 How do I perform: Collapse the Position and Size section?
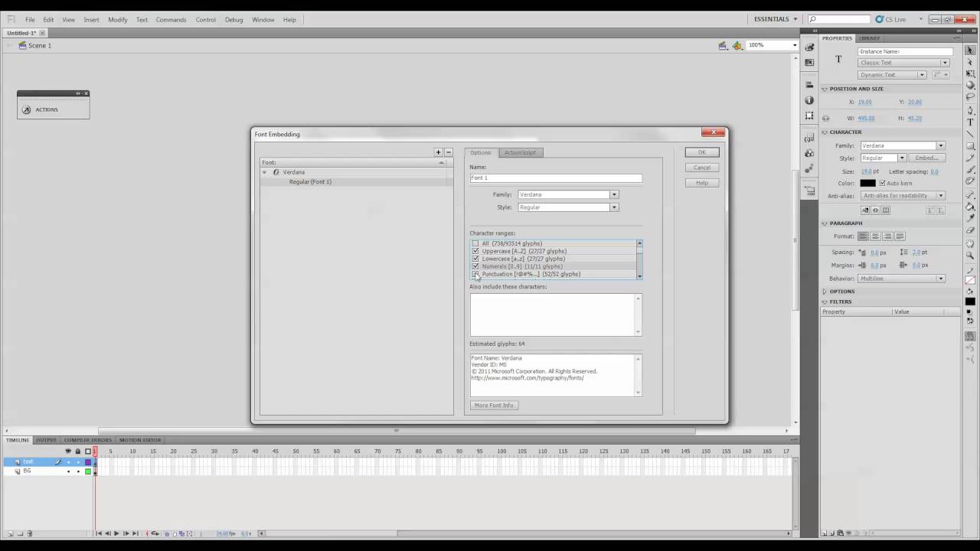click(825, 89)
